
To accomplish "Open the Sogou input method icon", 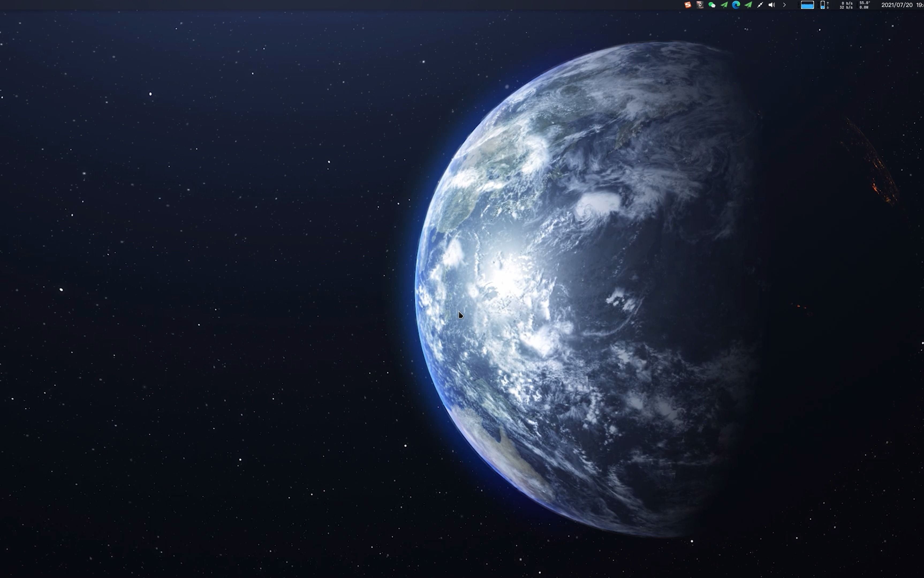I will (x=688, y=5).
